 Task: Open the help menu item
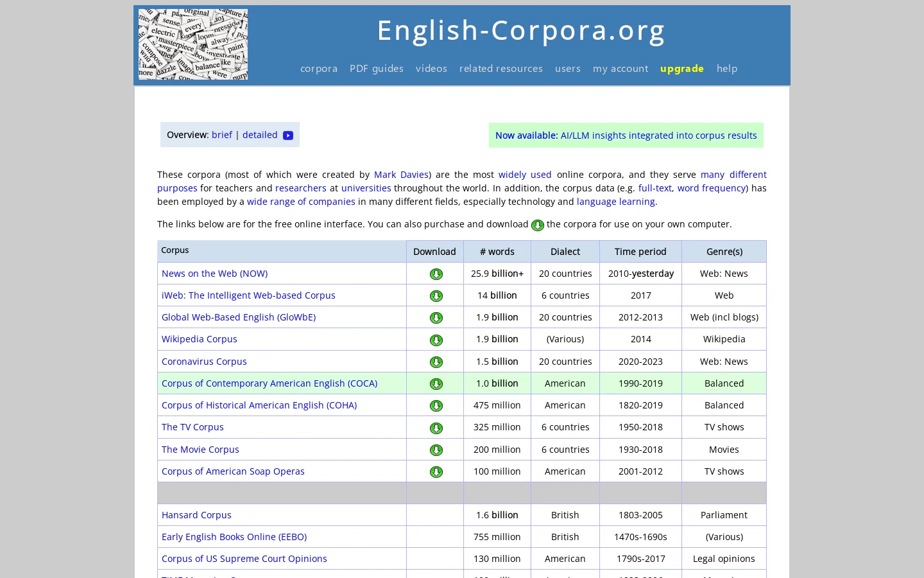727,69
